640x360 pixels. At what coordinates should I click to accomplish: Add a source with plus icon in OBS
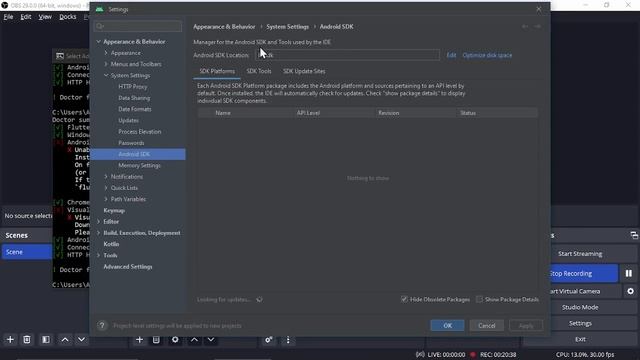click(x=139, y=340)
